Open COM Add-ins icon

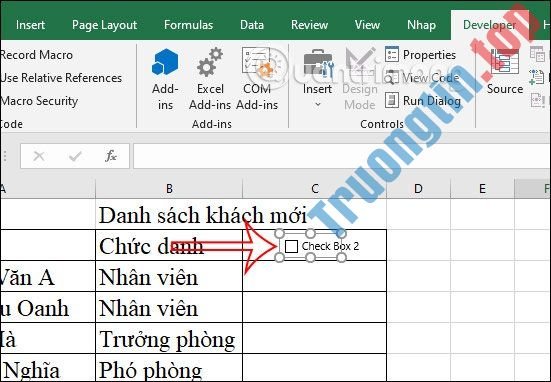(257, 62)
